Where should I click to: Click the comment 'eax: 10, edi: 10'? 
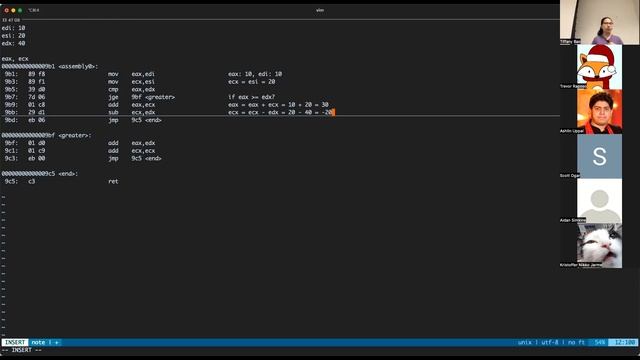point(255,74)
